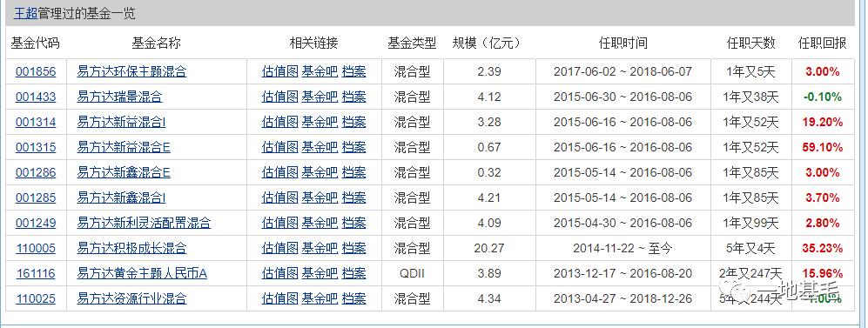Open 基金吧 for fund 001856

point(320,72)
